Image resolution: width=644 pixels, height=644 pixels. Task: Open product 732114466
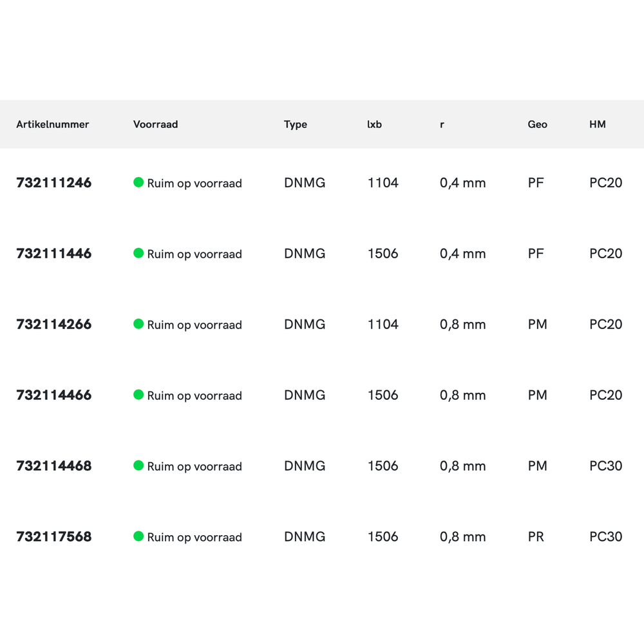tap(54, 395)
